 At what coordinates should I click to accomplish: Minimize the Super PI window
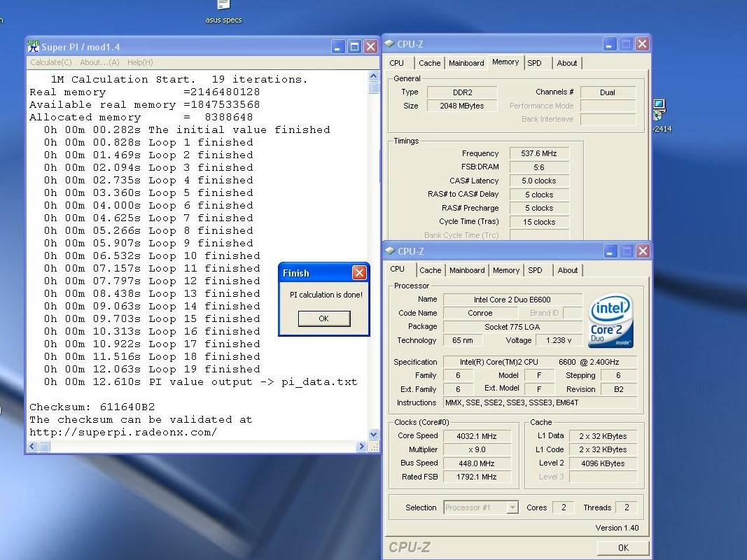coord(337,47)
